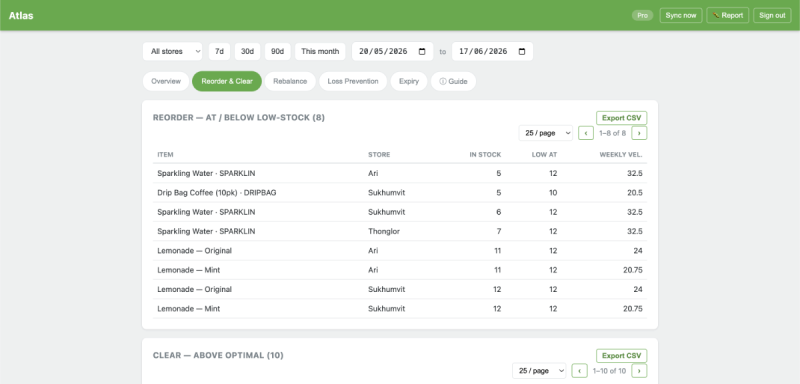Select This month range

pyautogui.click(x=320, y=52)
